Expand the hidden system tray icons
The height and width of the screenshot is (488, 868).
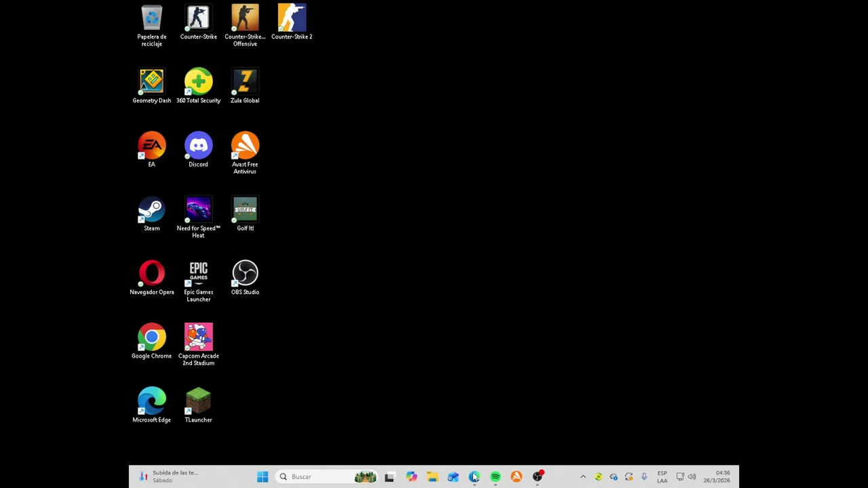click(583, 476)
